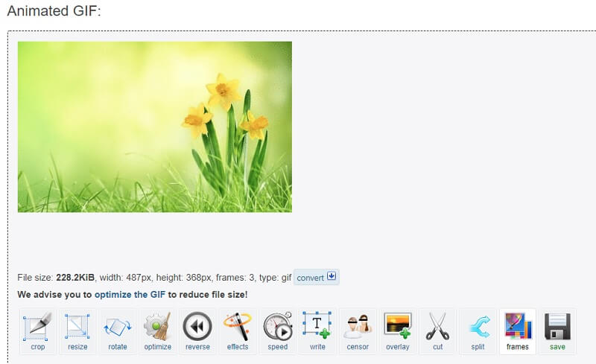
Task: Adjust GIF with the speed tool
Action: tap(277, 326)
